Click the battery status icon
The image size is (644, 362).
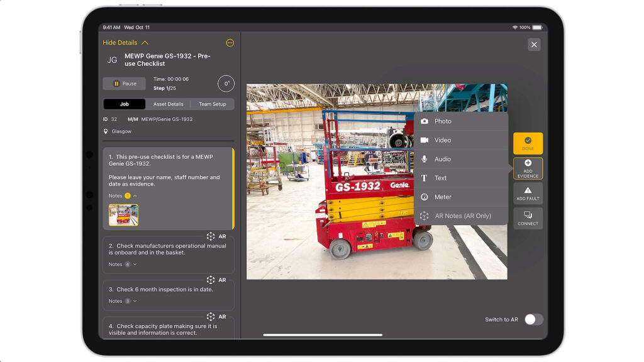538,28
